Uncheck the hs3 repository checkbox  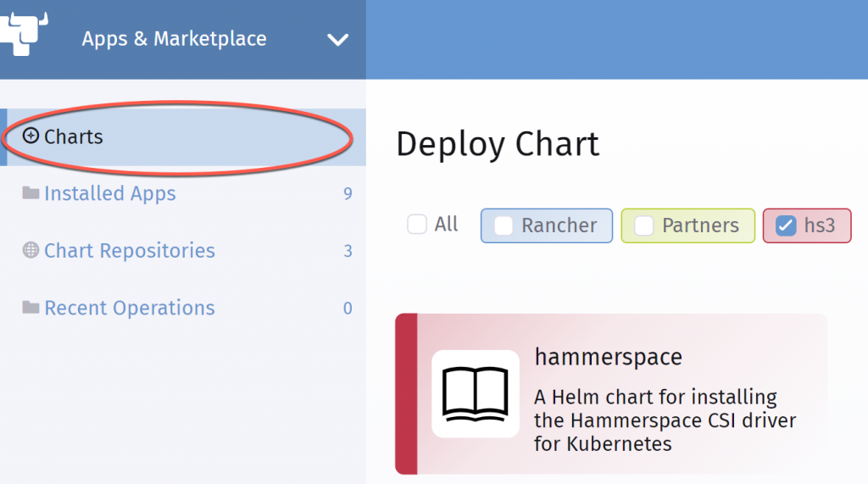786,225
